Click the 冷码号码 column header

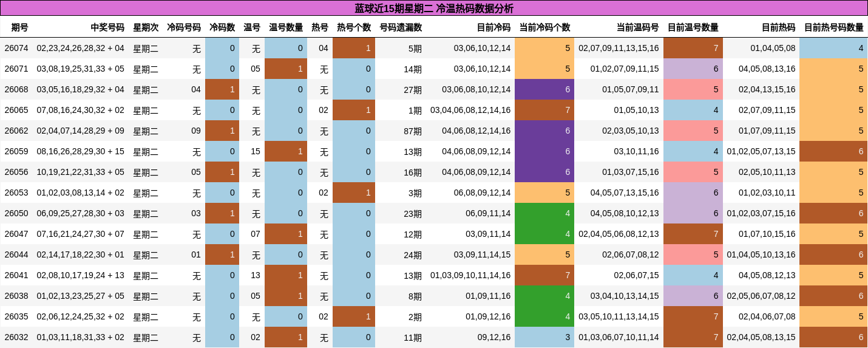point(184,27)
